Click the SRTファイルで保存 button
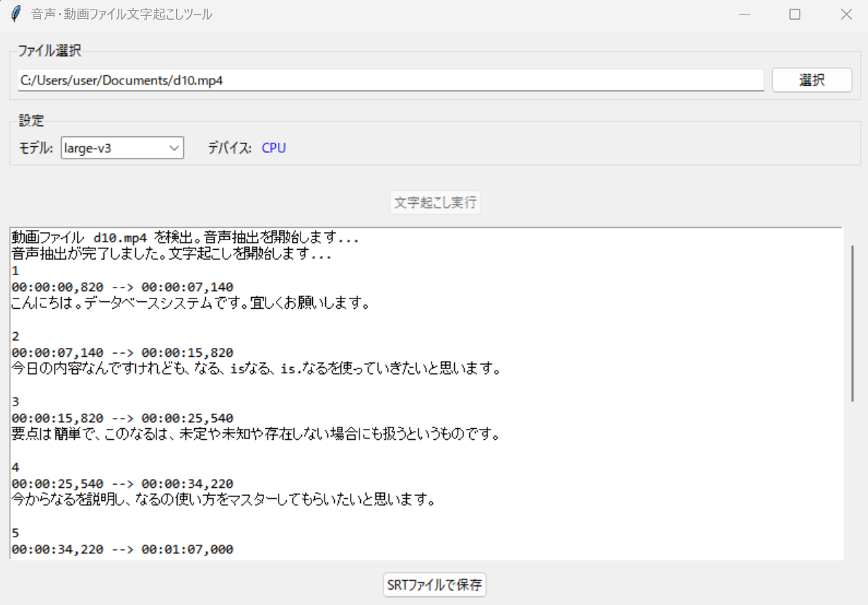 tap(434, 585)
